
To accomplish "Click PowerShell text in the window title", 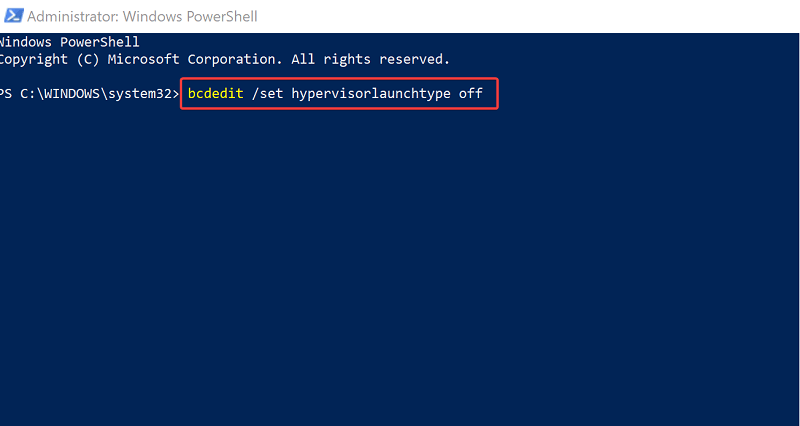I will [x=221, y=16].
